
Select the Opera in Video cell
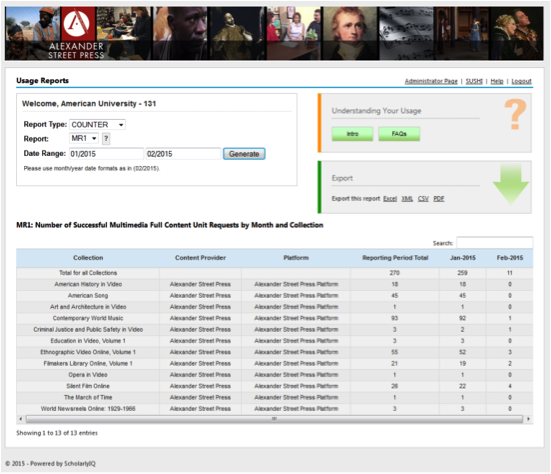88,375
